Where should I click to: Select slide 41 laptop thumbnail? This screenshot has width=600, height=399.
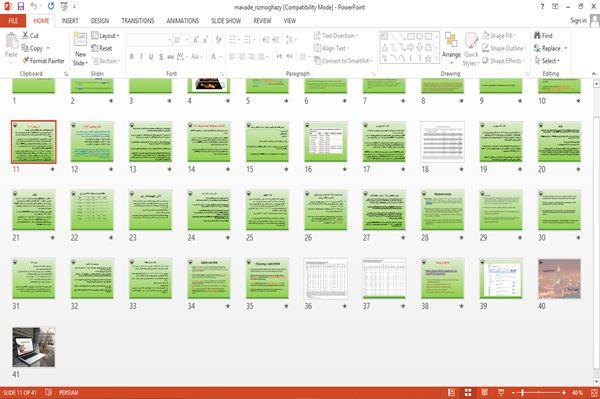click(34, 347)
